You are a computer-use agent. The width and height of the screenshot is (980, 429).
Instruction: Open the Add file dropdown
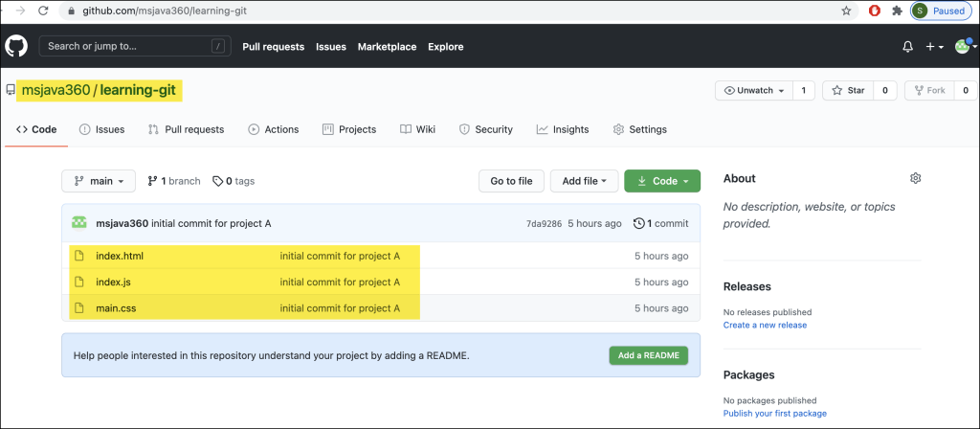click(x=585, y=181)
